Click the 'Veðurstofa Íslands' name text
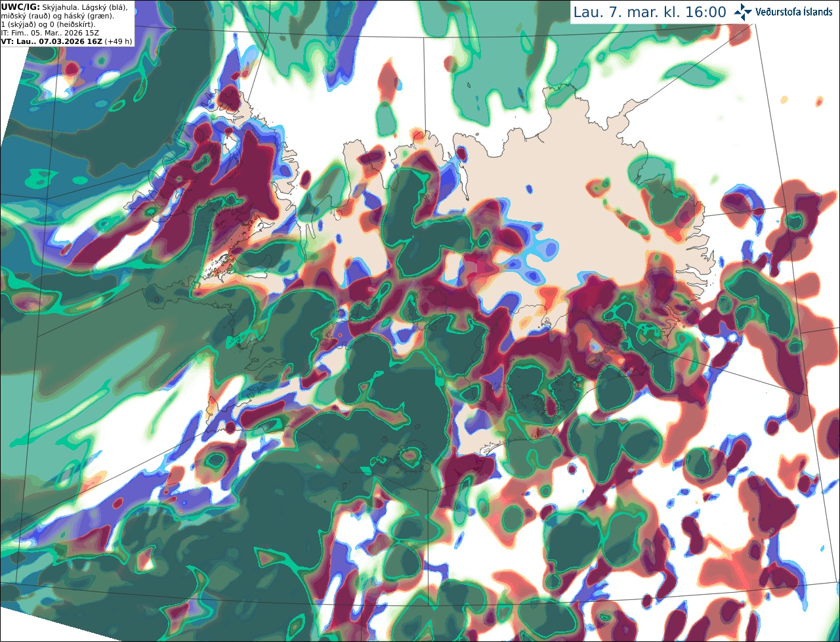This screenshot has width=840, height=642. tap(793, 12)
